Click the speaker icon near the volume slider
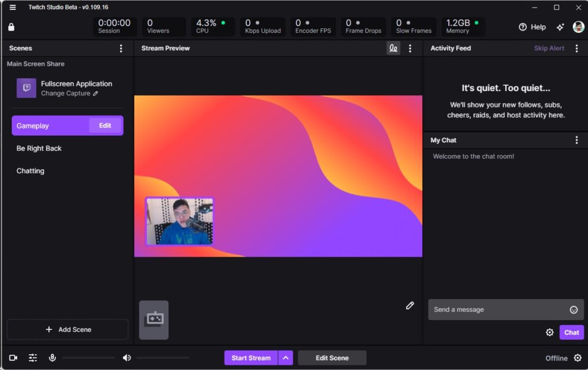Image resolution: width=588 pixels, height=370 pixels. point(126,357)
